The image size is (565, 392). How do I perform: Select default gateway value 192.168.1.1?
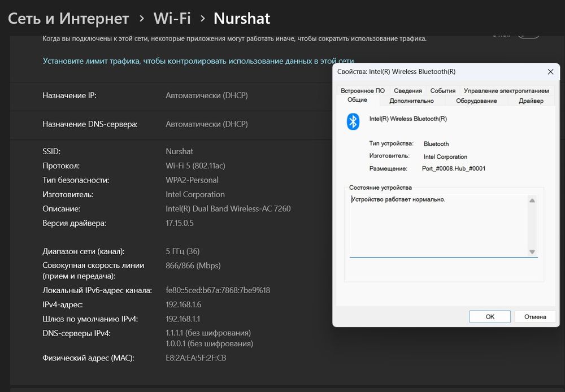pos(182,319)
